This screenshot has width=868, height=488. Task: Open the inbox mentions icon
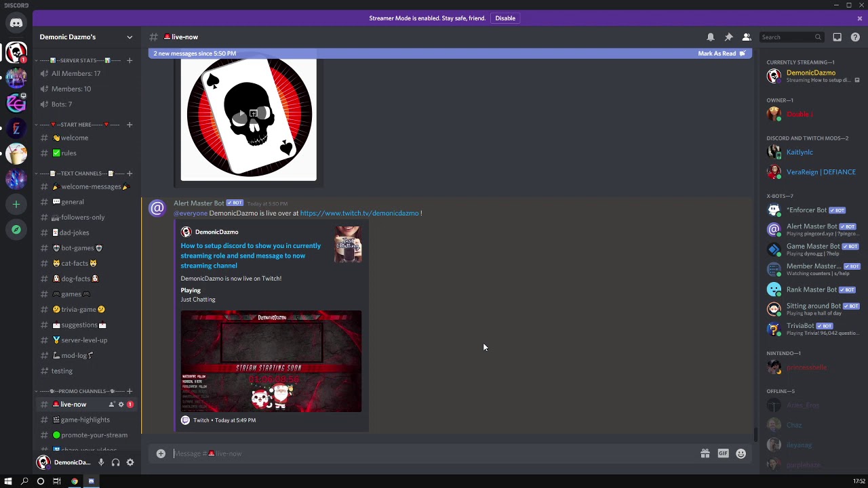[837, 37]
